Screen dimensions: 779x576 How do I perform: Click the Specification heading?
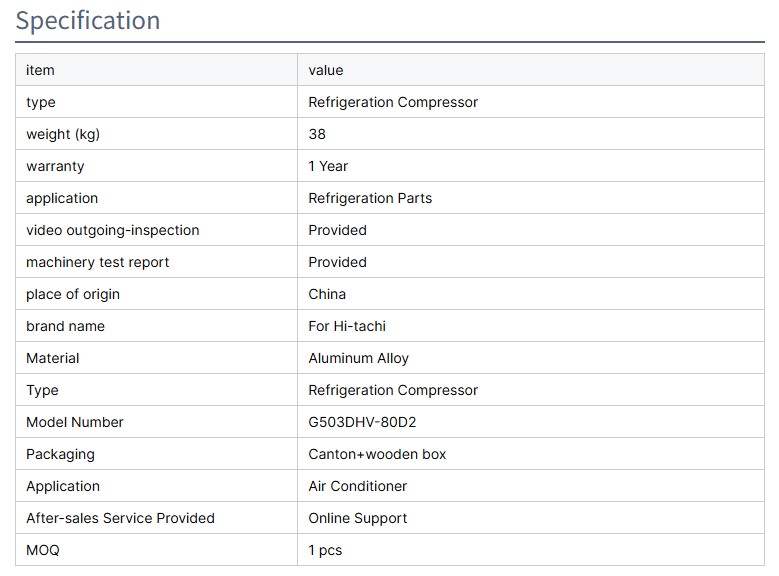point(88,21)
